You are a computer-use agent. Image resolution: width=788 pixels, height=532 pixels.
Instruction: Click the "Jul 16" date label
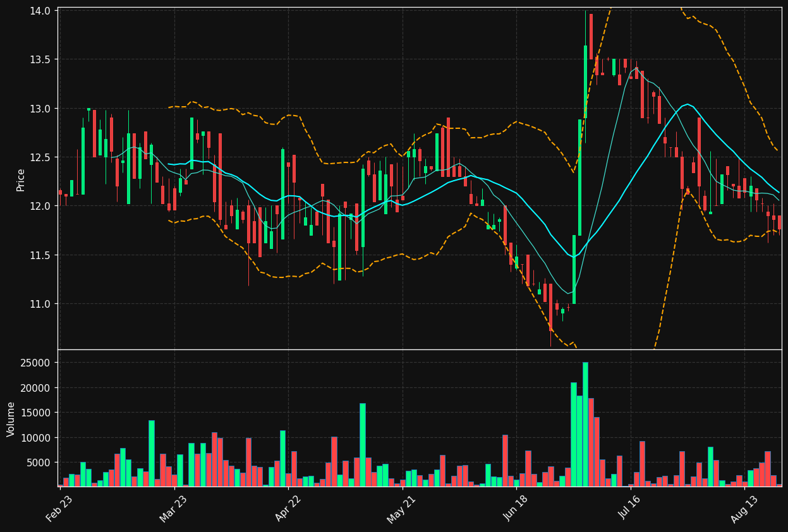tap(629, 508)
